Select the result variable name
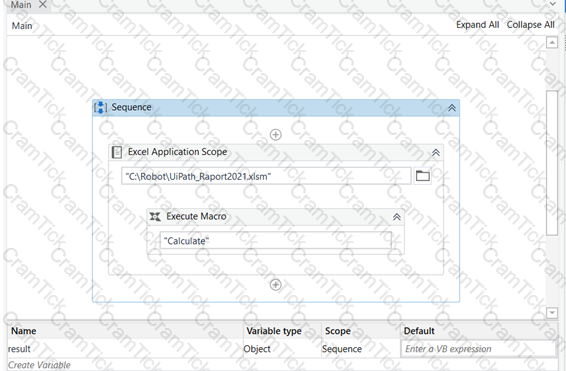 (x=19, y=349)
